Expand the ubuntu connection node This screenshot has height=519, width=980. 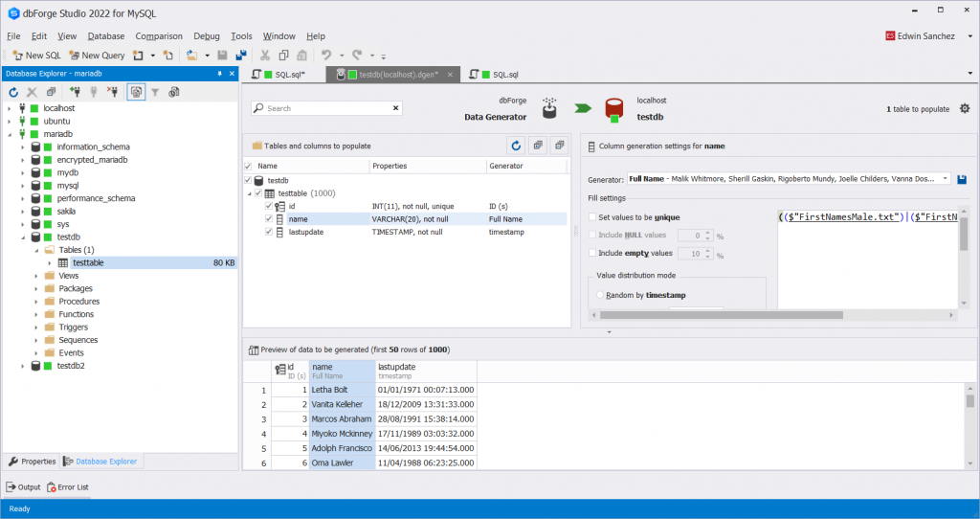(x=10, y=122)
